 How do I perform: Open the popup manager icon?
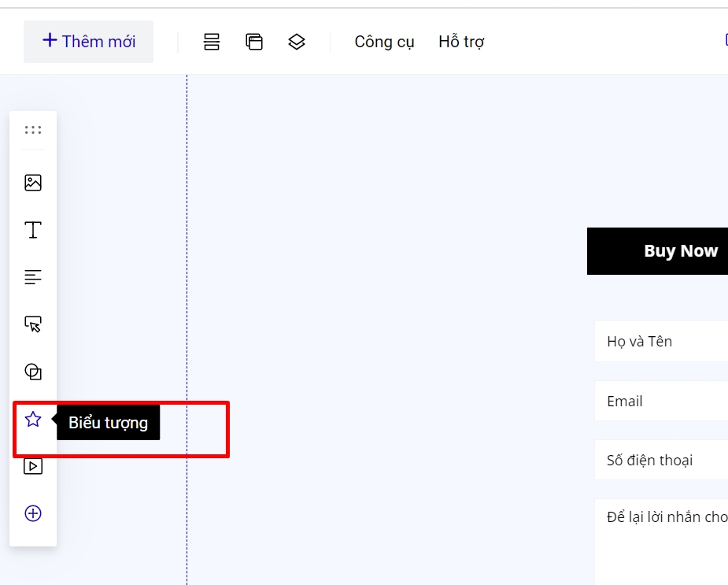click(x=254, y=42)
